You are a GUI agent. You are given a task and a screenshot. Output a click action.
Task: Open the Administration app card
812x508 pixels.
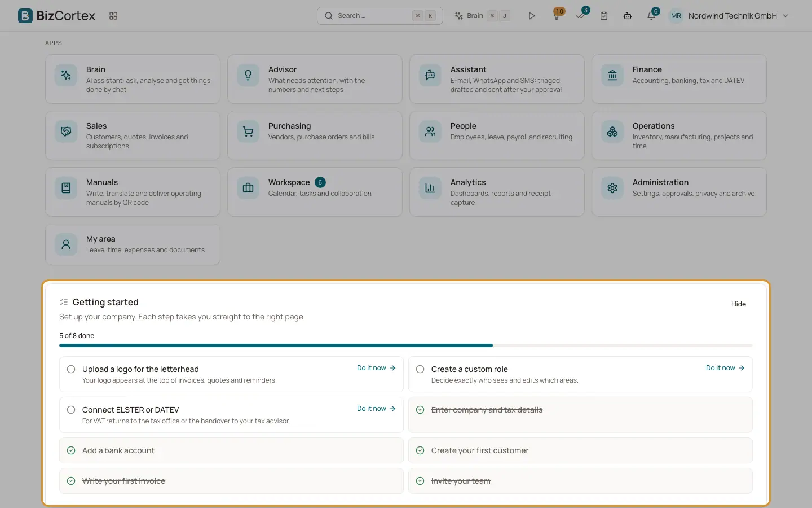679,192
